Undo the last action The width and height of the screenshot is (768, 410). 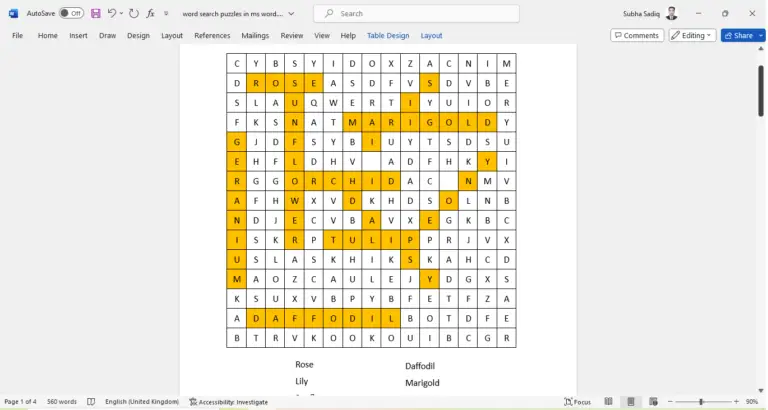pos(112,13)
